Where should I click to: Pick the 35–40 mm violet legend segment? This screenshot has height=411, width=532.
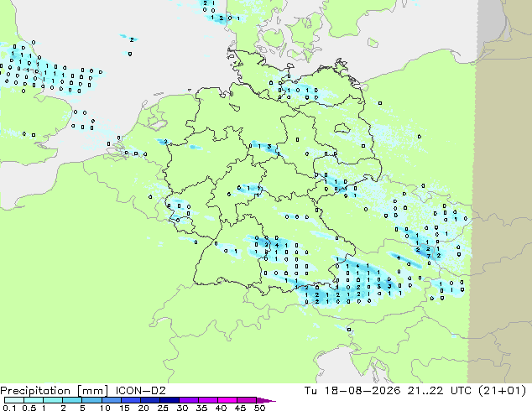tap(207, 400)
